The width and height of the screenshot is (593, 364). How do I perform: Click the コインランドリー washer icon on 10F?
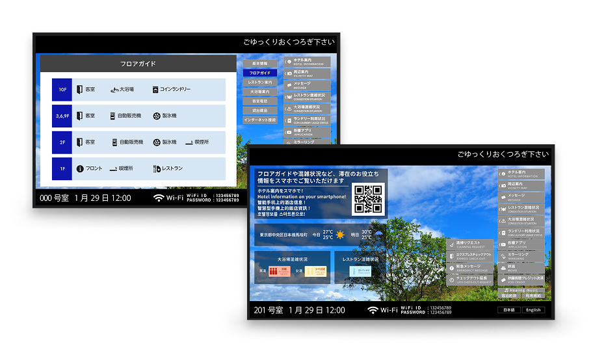pos(155,90)
